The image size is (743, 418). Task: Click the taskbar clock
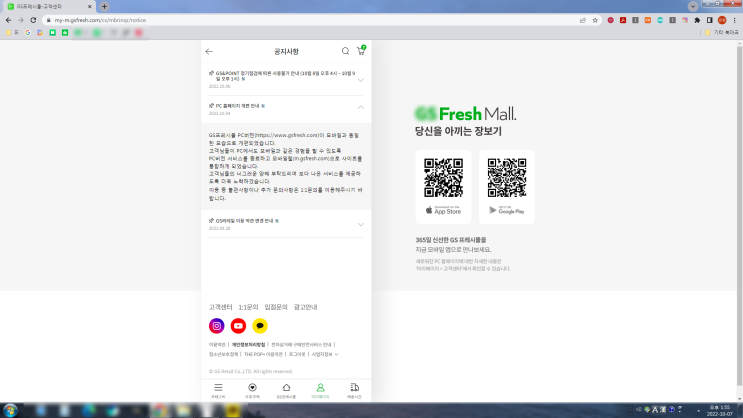[719, 410]
